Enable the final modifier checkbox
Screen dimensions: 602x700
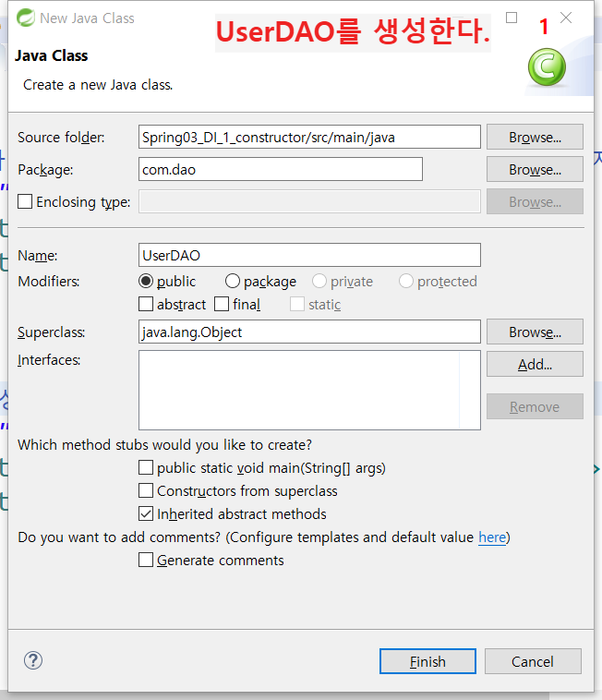pos(222,304)
